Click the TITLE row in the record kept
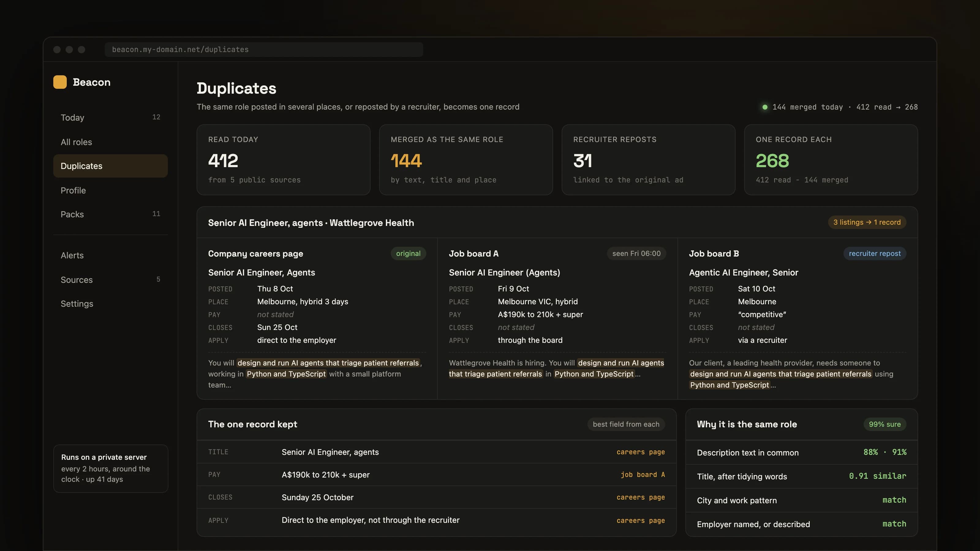Viewport: 980px width, 551px height. 436,452
